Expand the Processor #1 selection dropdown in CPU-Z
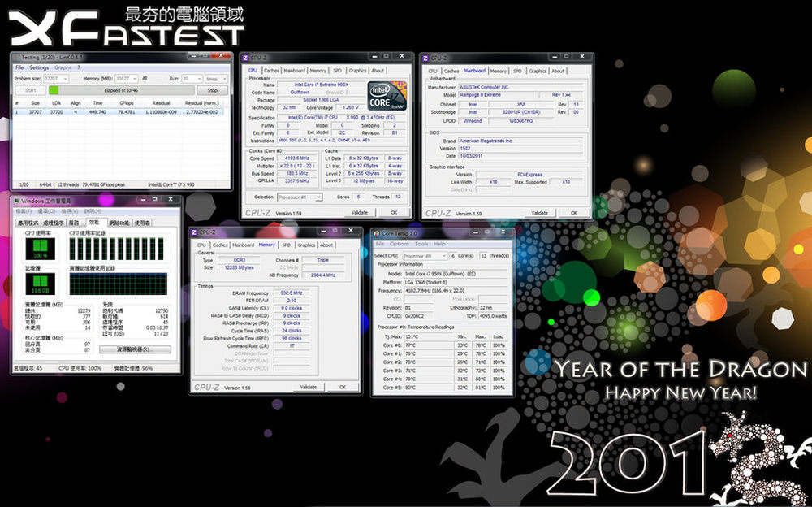Viewport: 812px width, 507px height. 300,197
